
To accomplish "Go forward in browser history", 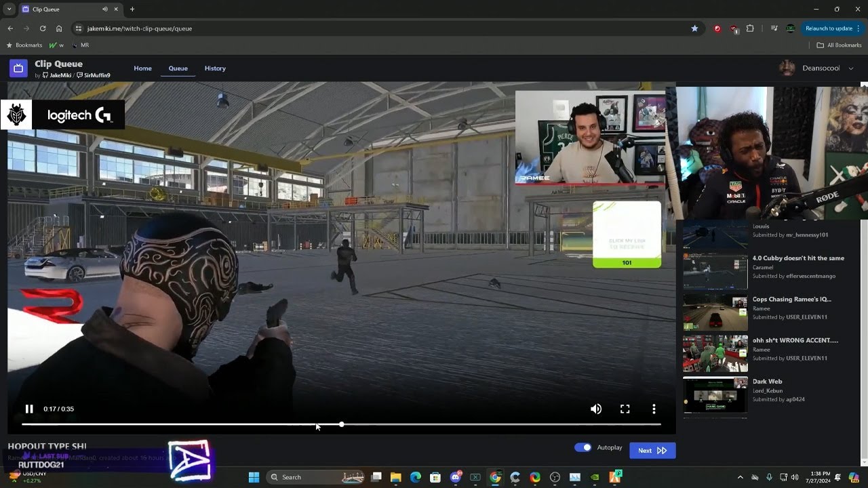I will click(26, 28).
